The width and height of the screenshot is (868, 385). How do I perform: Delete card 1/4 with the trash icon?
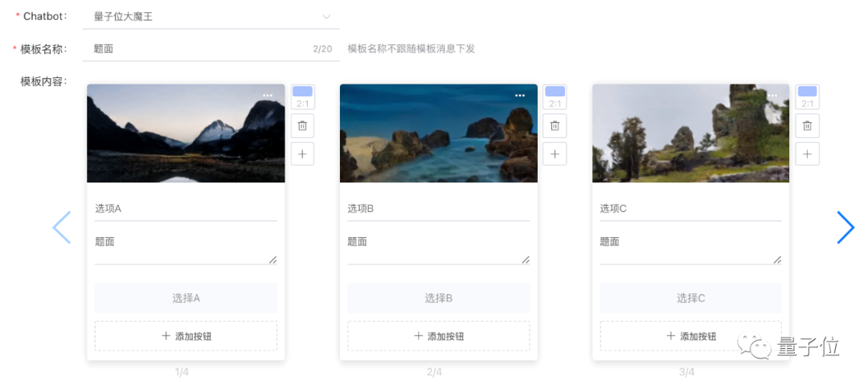click(302, 125)
